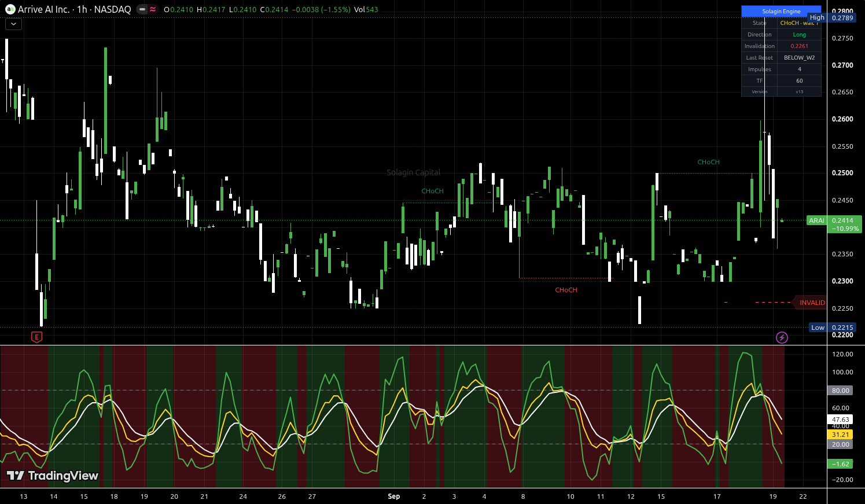Click the v15 version cell in table
Screen dimensions: 865x504
click(x=799, y=92)
